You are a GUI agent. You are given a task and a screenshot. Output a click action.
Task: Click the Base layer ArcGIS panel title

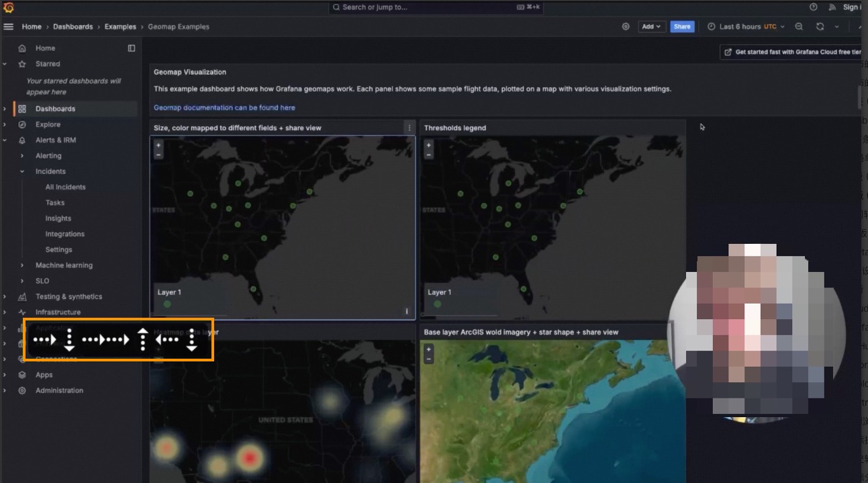click(x=521, y=332)
